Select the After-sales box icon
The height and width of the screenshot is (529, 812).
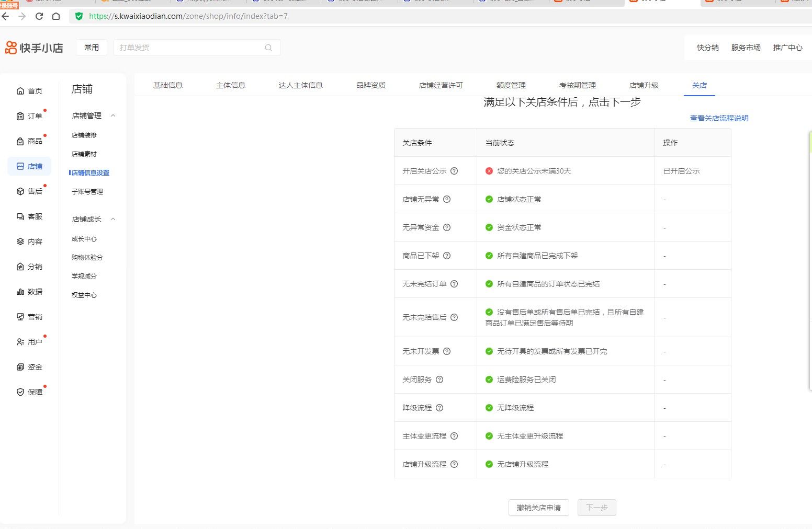coord(20,191)
